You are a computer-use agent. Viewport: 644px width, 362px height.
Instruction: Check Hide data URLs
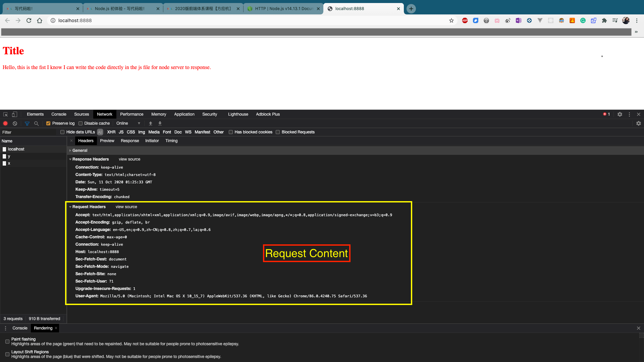tap(62, 132)
